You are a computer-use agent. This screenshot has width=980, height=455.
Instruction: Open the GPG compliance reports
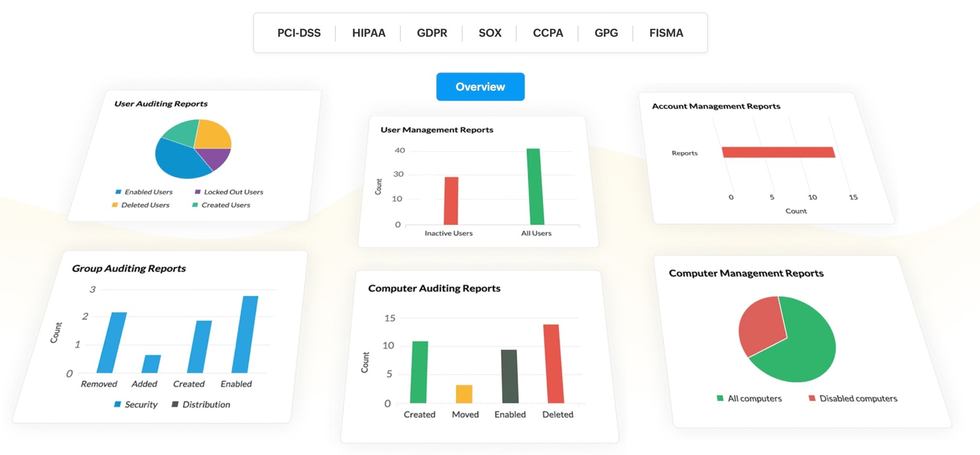tap(606, 33)
